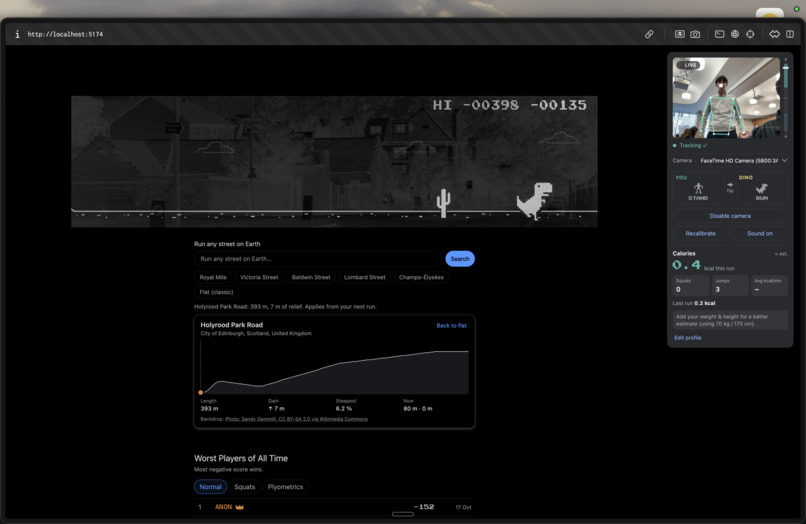Click the live camera preview thumbnail
The image size is (806, 524).
(x=726, y=98)
